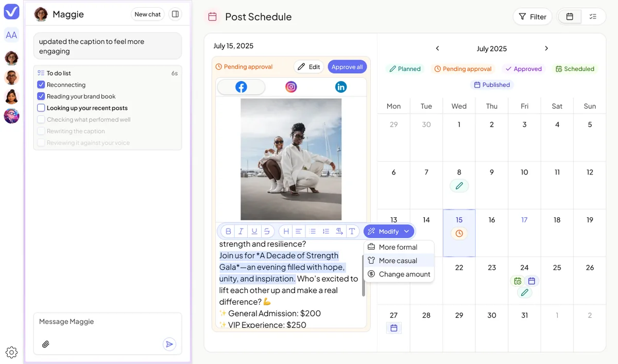Choose Change amount from the Modify menu

click(x=399, y=274)
